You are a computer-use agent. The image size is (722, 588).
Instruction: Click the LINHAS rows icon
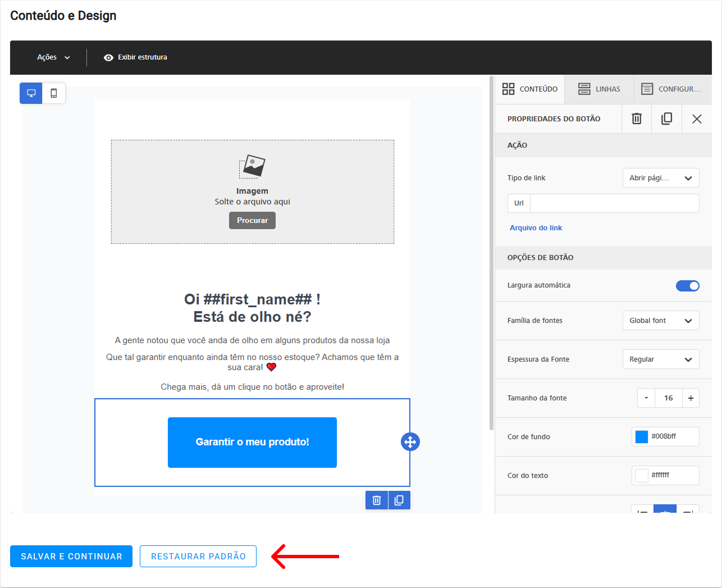(584, 89)
